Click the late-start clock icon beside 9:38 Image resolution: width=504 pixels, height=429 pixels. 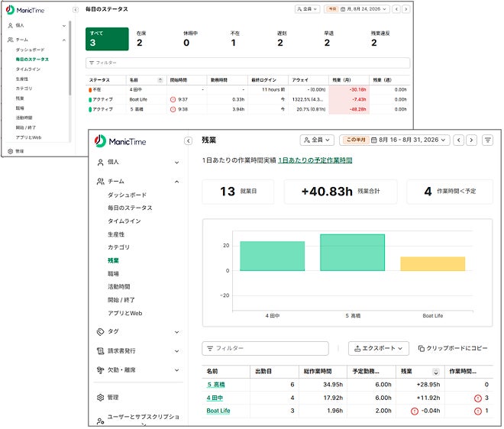pyautogui.click(x=173, y=109)
